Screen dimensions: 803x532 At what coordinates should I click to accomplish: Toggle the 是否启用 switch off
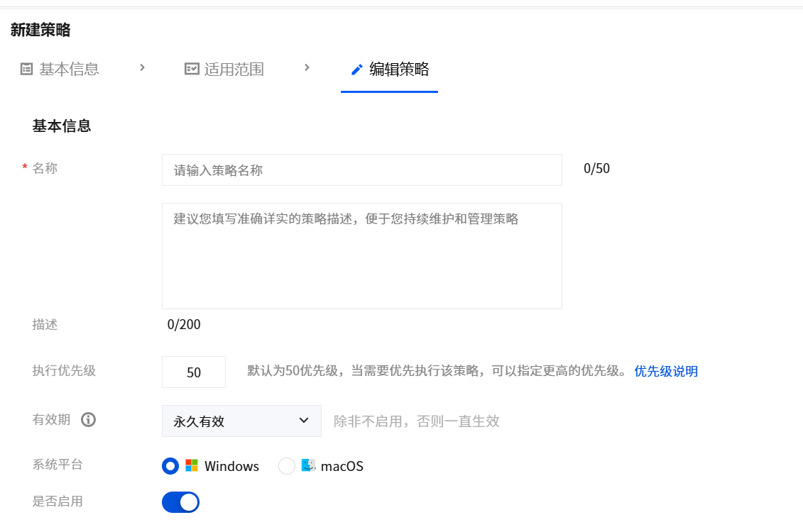[181, 502]
